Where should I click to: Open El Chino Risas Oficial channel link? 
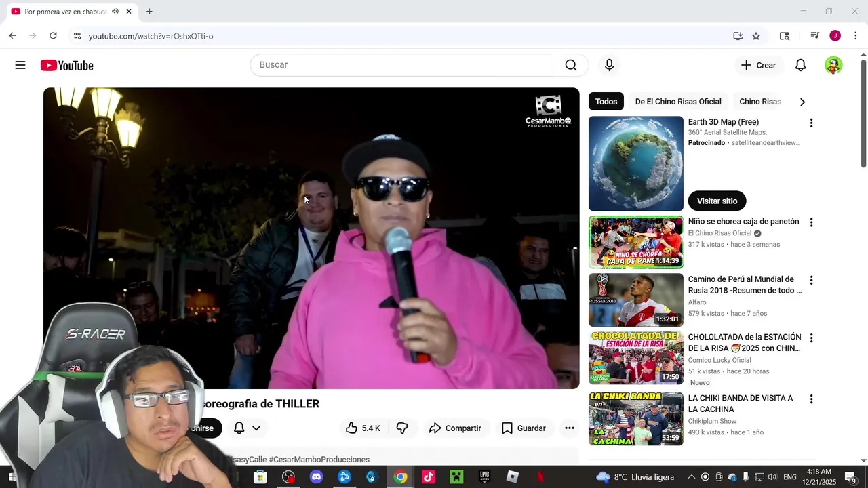[x=719, y=233]
